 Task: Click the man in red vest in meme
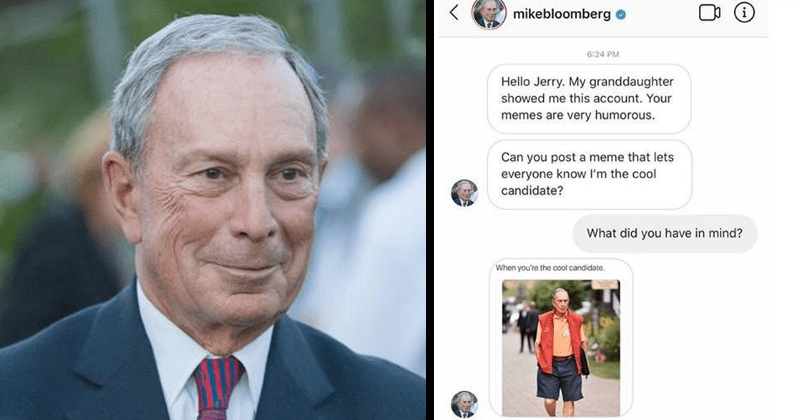pyautogui.click(x=560, y=351)
